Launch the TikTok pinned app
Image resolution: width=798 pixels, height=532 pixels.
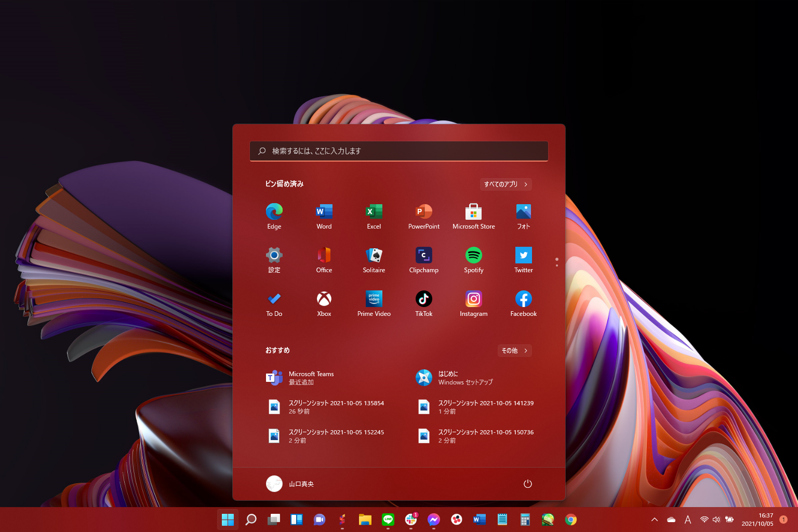(423, 300)
